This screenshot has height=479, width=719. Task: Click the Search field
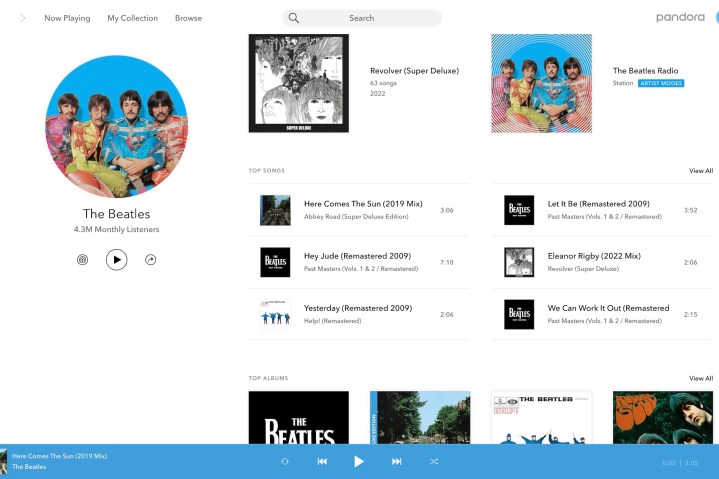click(x=361, y=18)
